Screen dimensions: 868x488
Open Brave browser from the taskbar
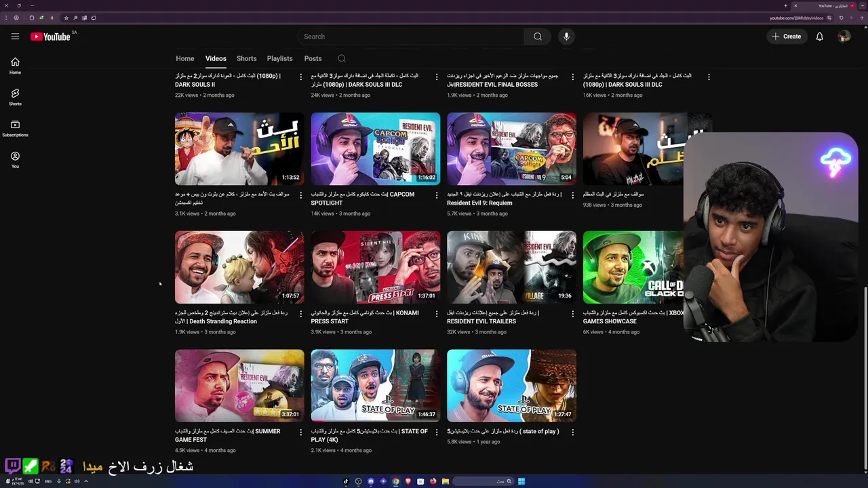pos(408,481)
